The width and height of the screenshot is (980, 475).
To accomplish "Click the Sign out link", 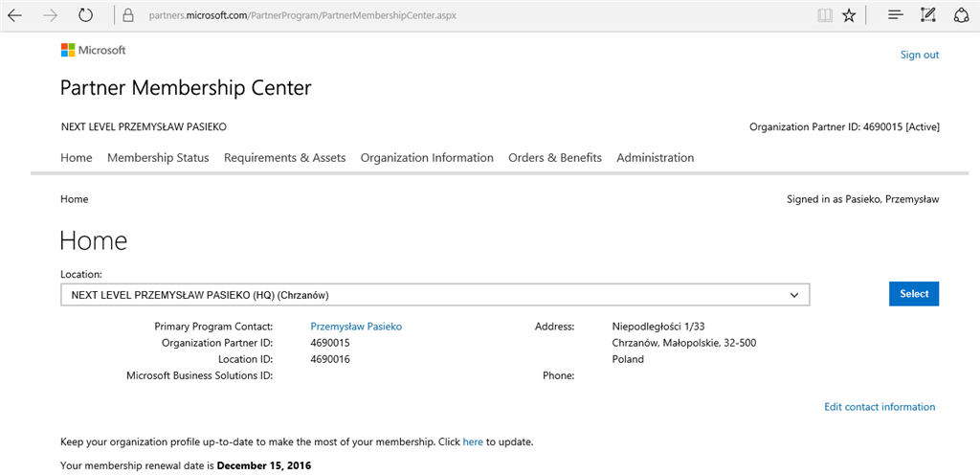I will pos(920,55).
